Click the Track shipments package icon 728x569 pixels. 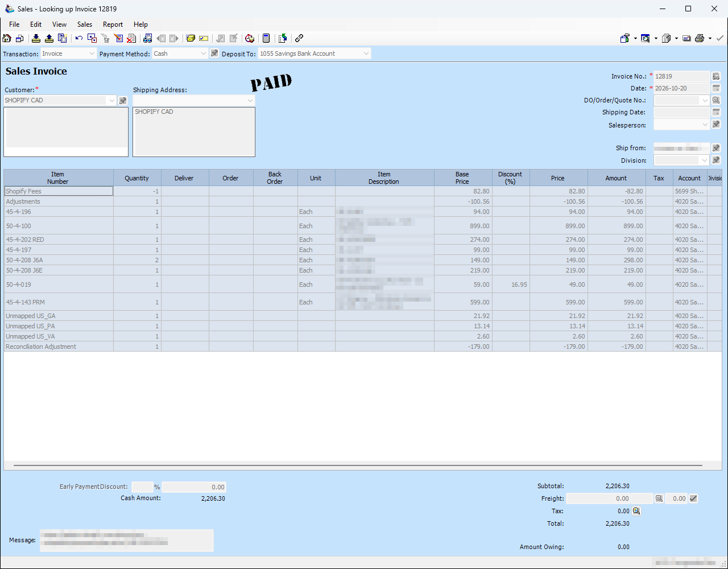pyautogui.click(x=191, y=38)
